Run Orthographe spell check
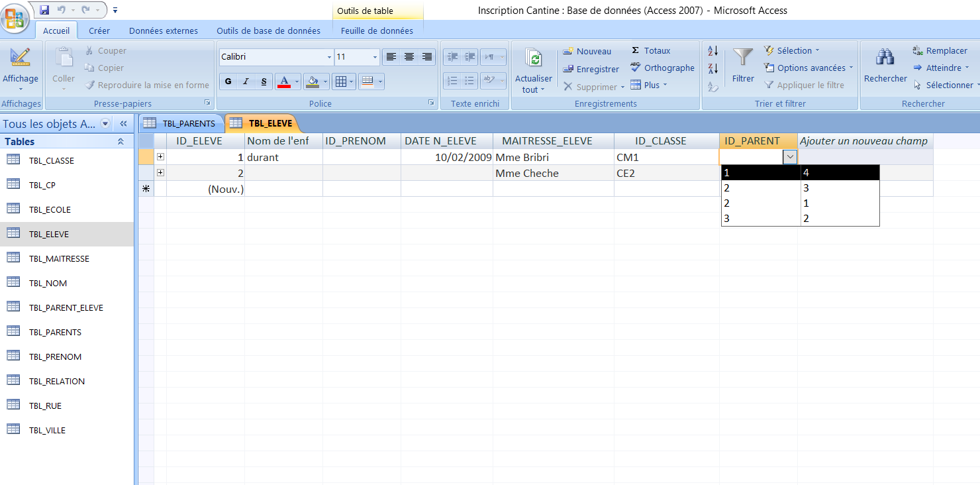This screenshot has width=980, height=485. click(662, 68)
